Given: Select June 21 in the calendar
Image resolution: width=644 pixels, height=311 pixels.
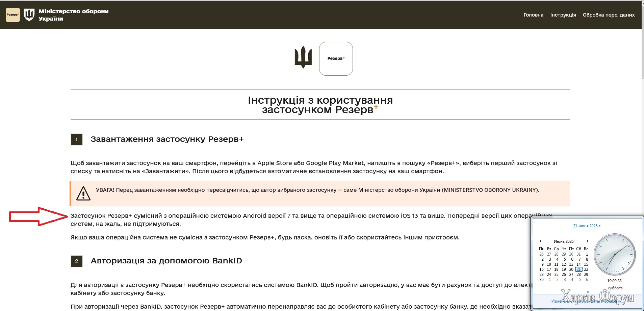Looking at the screenshot, I should [579, 269].
